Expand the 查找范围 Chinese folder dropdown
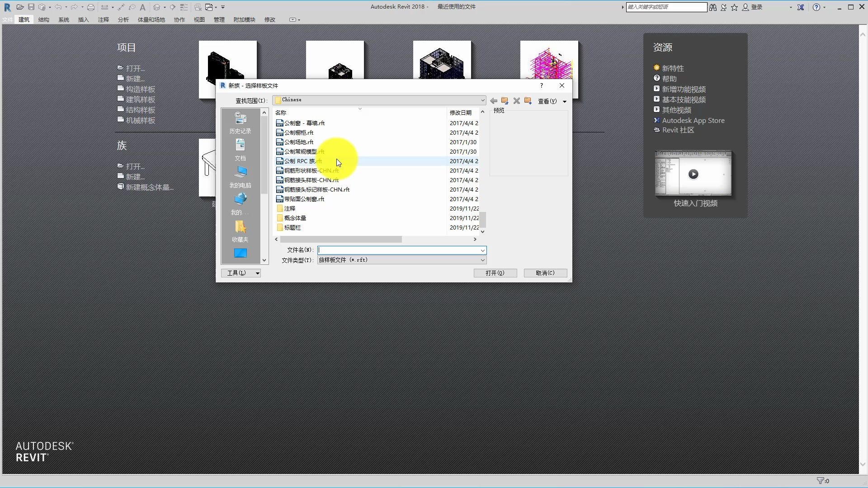This screenshot has width=868, height=488. 482,100
